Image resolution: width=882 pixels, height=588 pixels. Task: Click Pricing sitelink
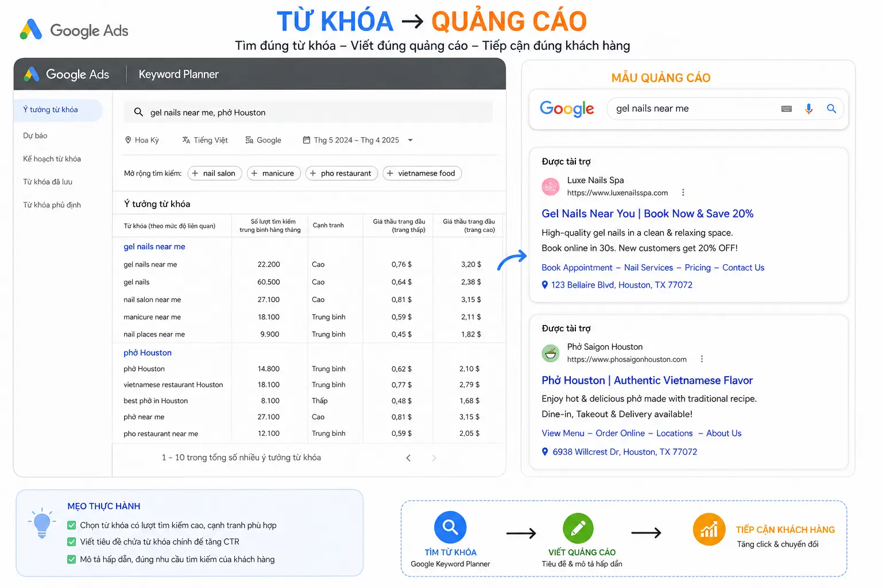698,268
